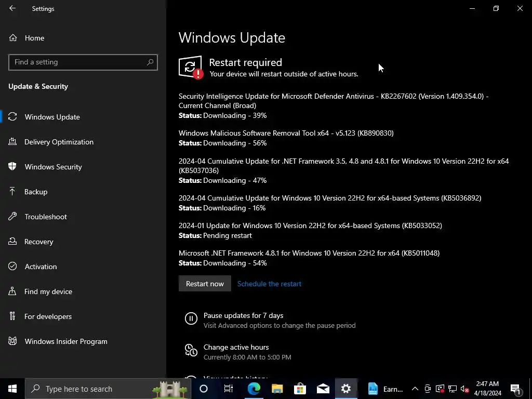Image resolution: width=532 pixels, height=399 pixels.
Task: Click the Change active hours clock icon
Action: [191, 350]
